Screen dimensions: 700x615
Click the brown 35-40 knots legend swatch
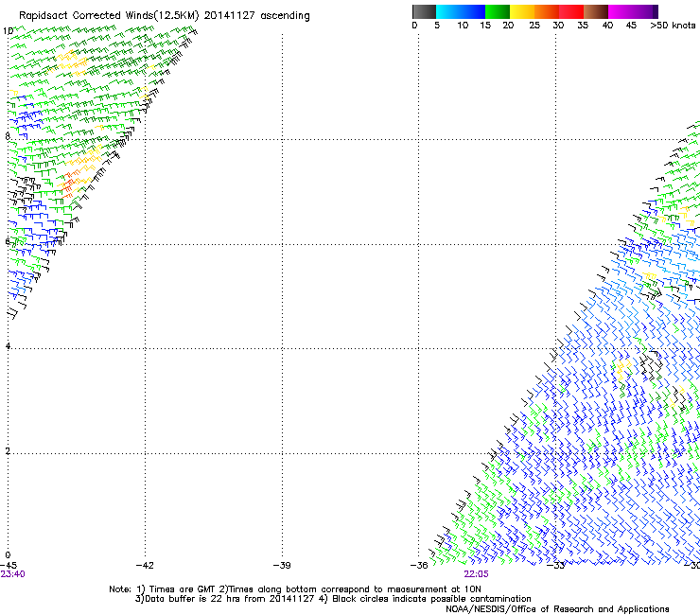point(596,11)
